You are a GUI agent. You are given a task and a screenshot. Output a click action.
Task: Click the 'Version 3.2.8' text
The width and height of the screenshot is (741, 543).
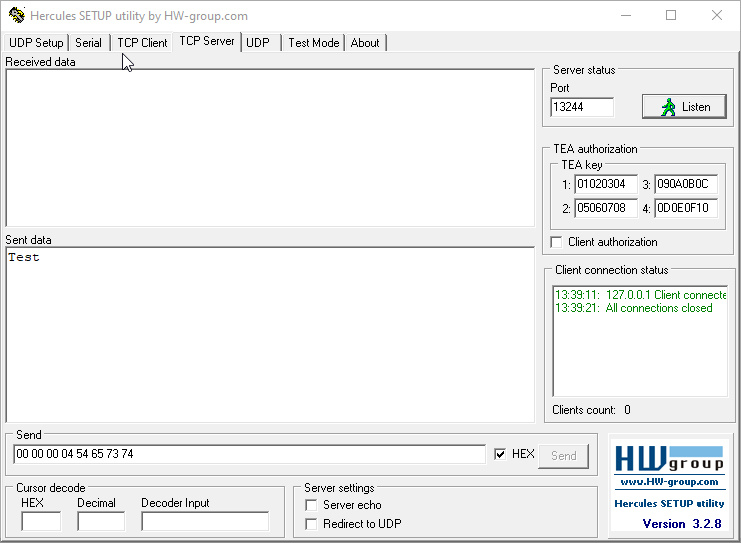682,524
